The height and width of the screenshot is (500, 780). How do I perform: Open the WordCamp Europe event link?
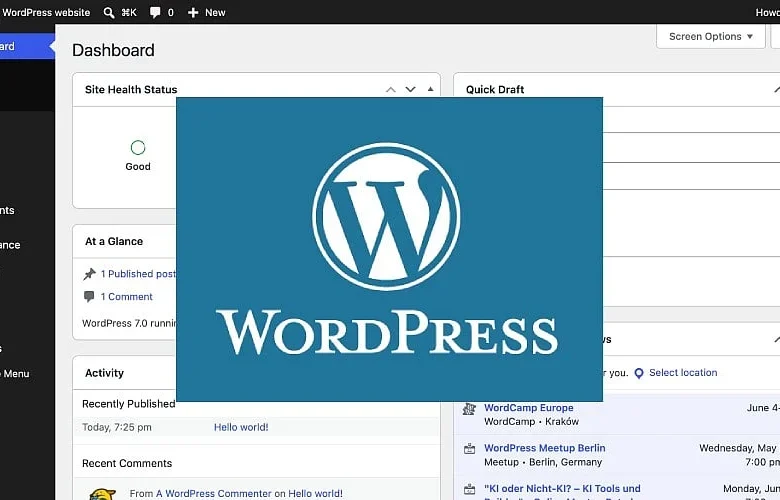[x=529, y=407]
